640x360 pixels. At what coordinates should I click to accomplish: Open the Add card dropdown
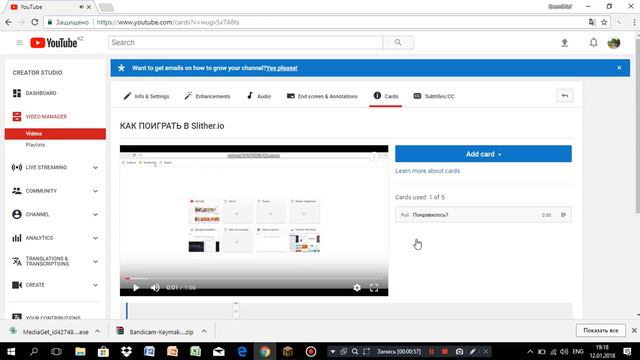pos(483,154)
